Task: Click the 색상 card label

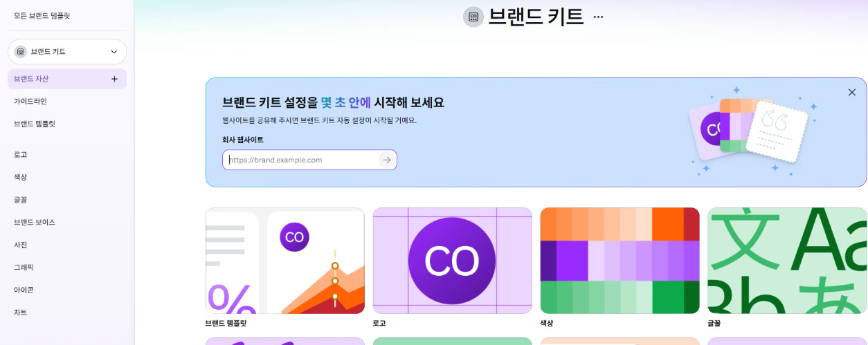Action: (x=548, y=323)
